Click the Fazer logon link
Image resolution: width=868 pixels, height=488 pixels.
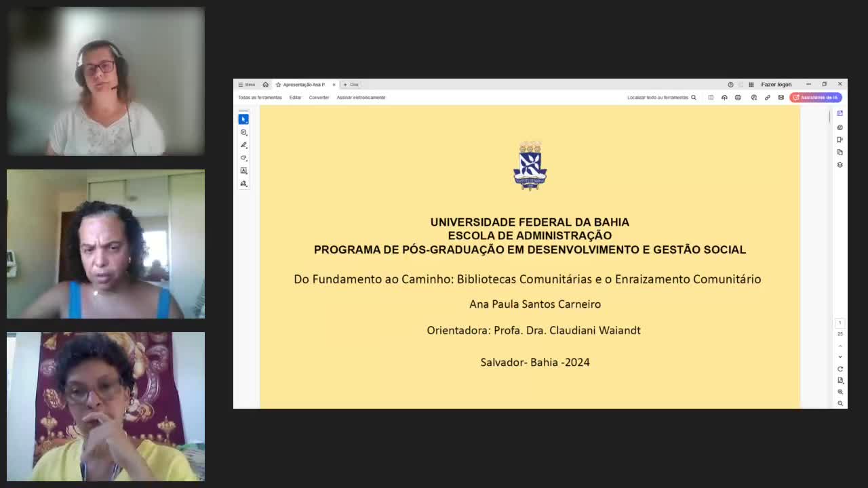pos(776,85)
